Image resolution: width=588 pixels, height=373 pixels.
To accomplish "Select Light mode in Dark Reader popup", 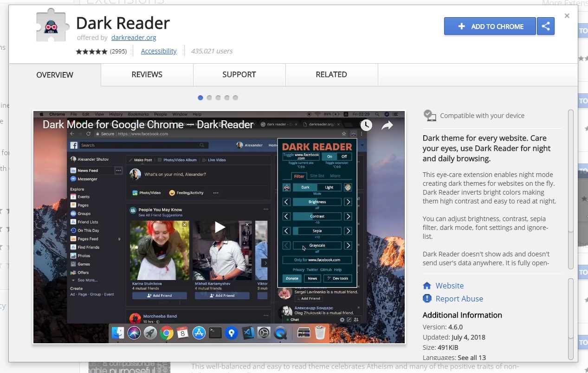I will tap(330, 187).
